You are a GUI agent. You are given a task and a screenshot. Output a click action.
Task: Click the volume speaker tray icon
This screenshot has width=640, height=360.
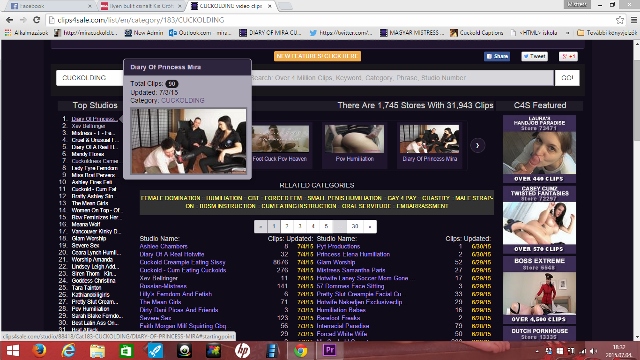(593, 351)
